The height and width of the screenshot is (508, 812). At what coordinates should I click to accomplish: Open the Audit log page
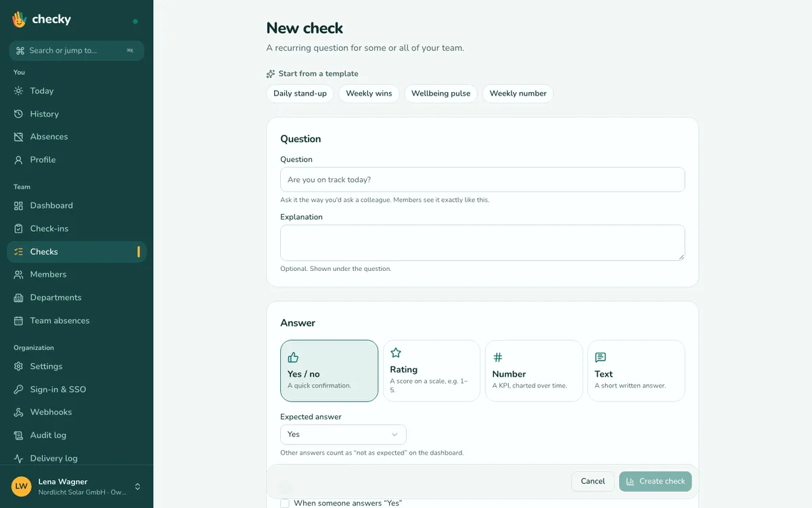pyautogui.click(x=76, y=435)
